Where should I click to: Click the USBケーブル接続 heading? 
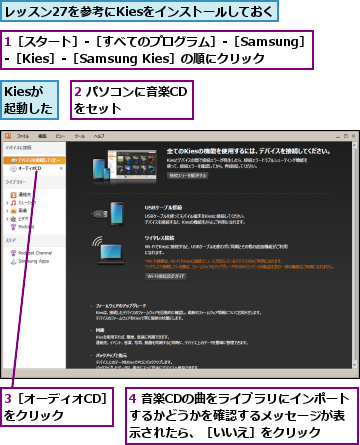[x=163, y=208]
